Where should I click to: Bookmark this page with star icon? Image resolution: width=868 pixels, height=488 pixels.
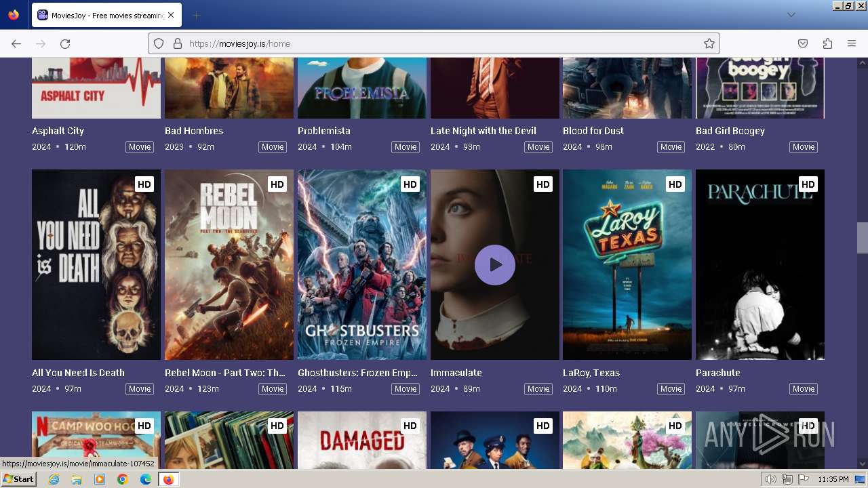(x=709, y=43)
